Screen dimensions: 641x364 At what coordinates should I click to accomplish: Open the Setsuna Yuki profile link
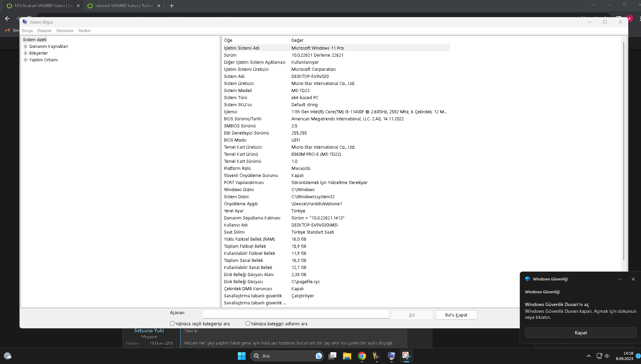click(x=149, y=331)
